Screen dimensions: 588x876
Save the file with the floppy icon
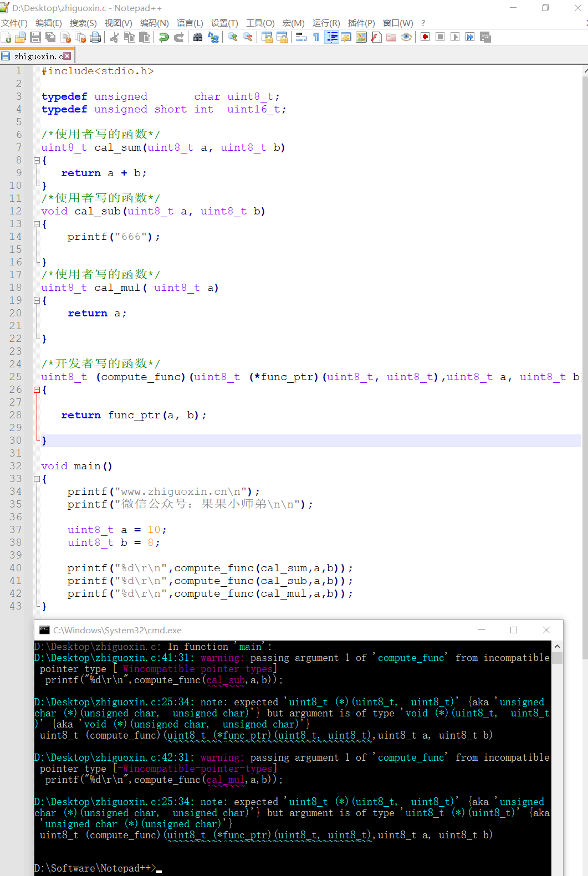35,37
